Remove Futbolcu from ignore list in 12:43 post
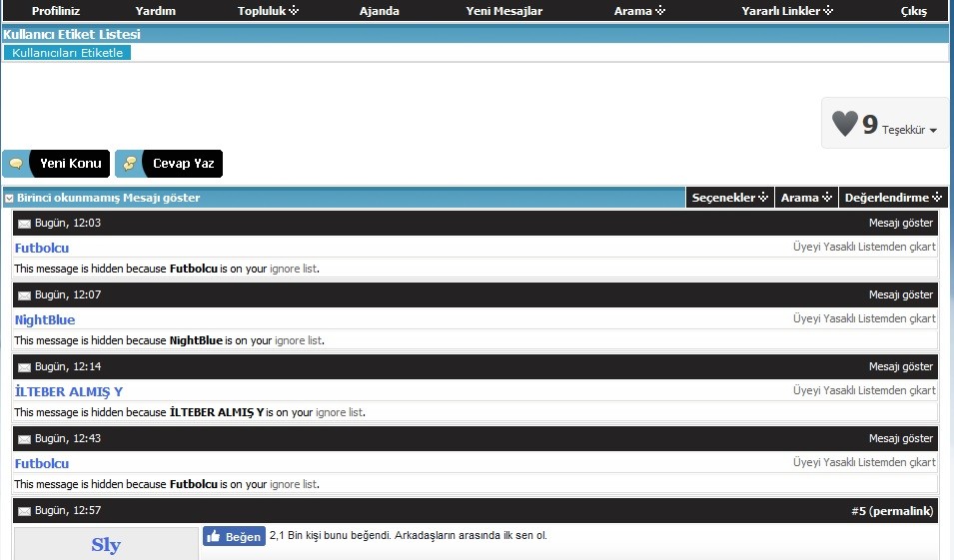The height and width of the screenshot is (560, 954). point(864,462)
